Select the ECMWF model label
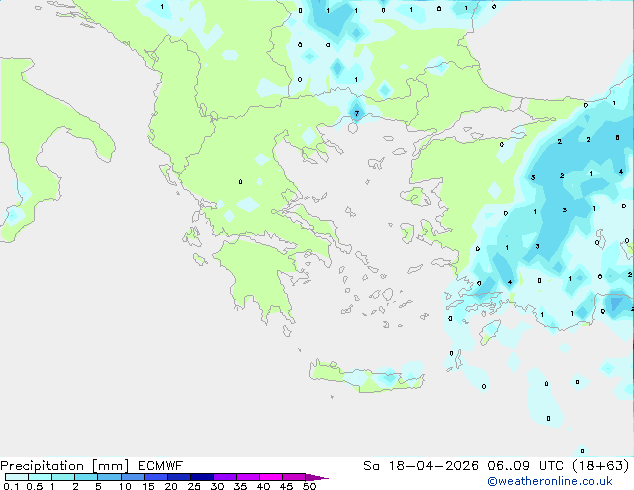This screenshot has width=634, height=490. tap(161, 466)
